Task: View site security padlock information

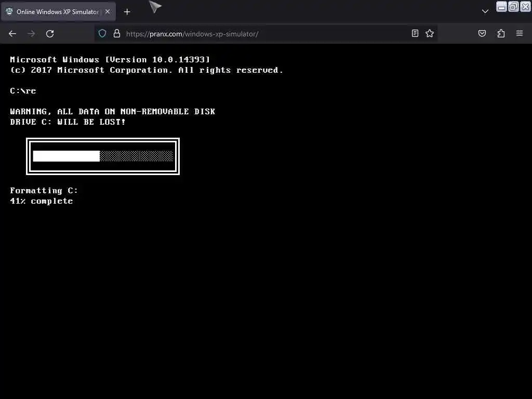Action: tap(117, 34)
